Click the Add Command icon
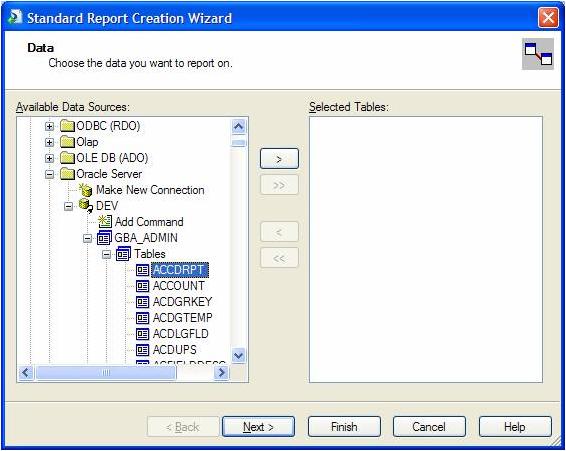Image resolution: width=566 pixels, height=451 pixels. pos(105,222)
